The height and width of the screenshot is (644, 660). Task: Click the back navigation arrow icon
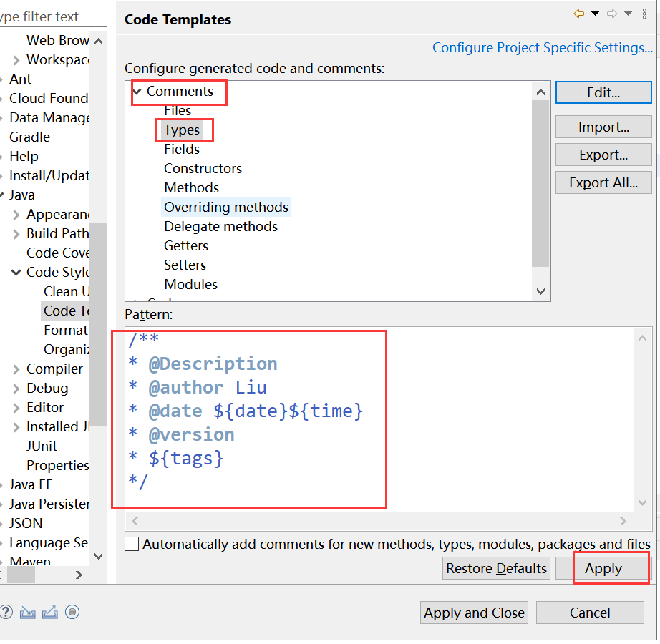click(x=579, y=14)
